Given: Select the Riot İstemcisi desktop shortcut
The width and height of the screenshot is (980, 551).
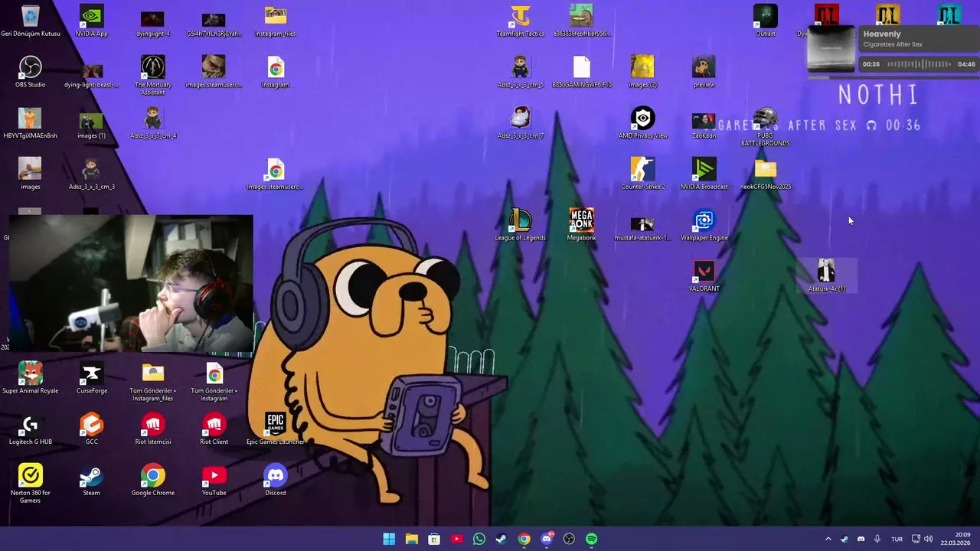Looking at the screenshot, I should 152,429.
